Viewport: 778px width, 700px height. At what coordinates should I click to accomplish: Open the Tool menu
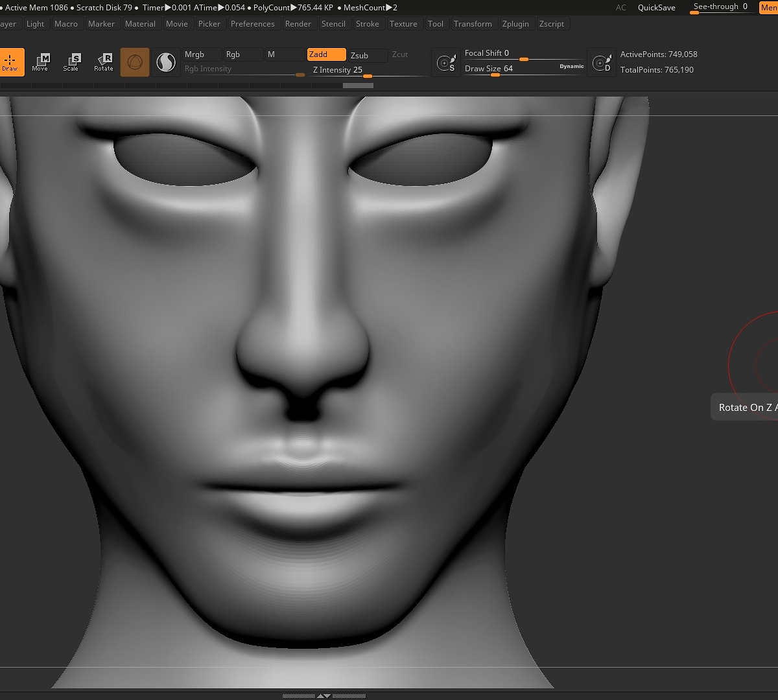[x=436, y=24]
